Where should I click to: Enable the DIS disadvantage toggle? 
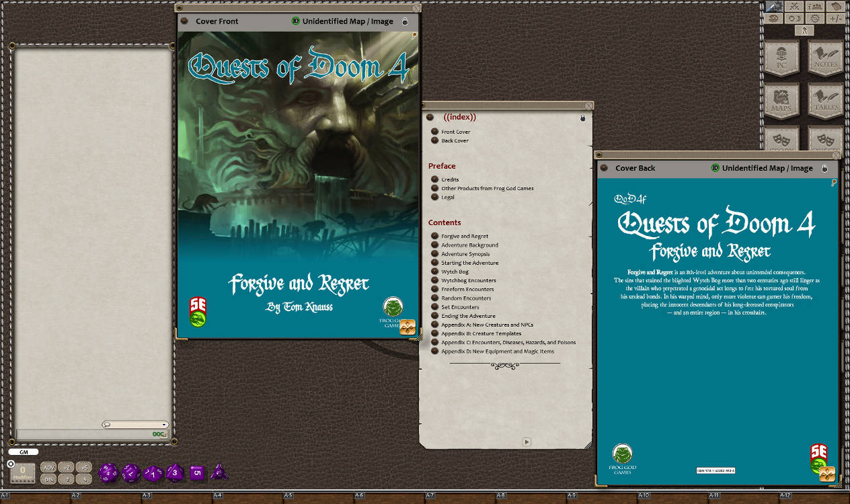[x=47, y=479]
